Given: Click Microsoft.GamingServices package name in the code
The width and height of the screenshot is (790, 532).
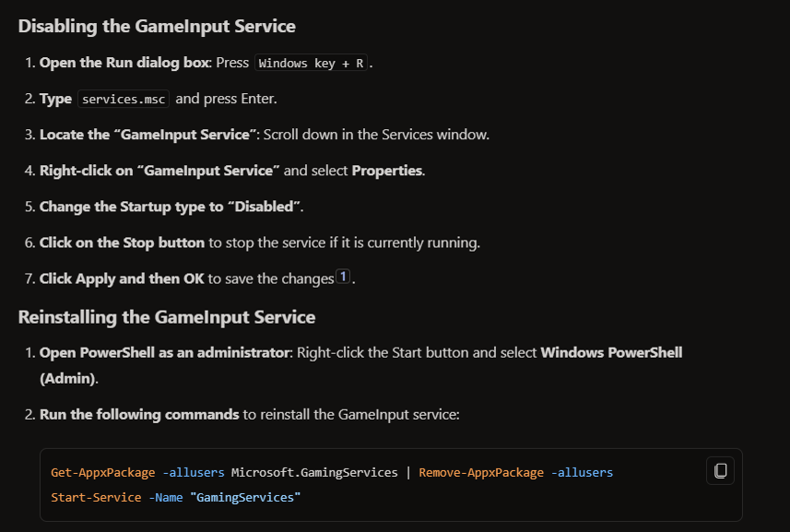Looking at the screenshot, I should [x=314, y=473].
